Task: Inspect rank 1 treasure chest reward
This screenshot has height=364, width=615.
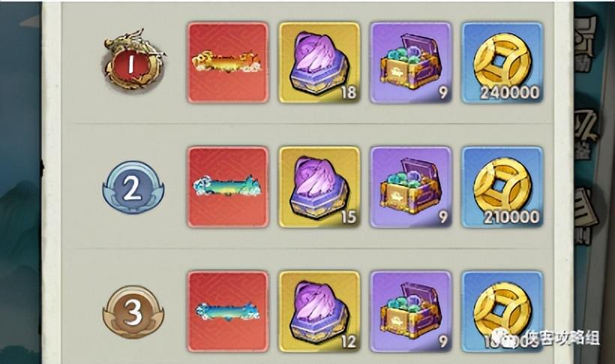Action: pyautogui.click(x=411, y=63)
